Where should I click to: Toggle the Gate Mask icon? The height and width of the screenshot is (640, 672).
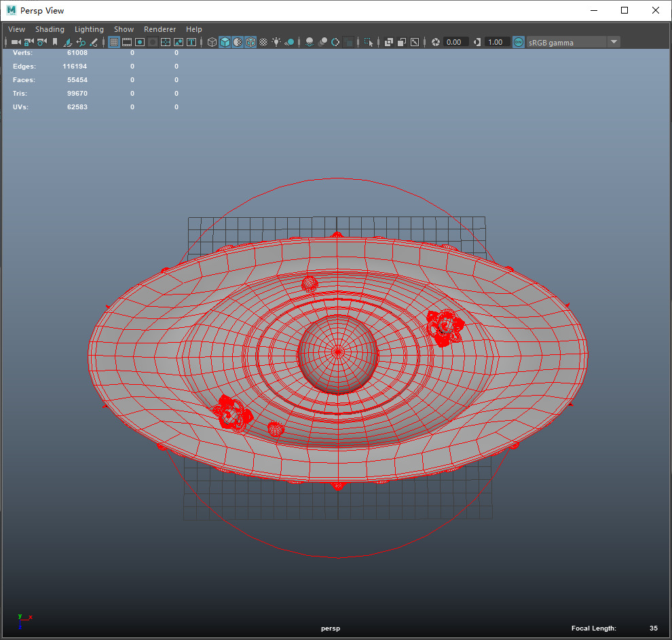pyautogui.click(x=153, y=42)
